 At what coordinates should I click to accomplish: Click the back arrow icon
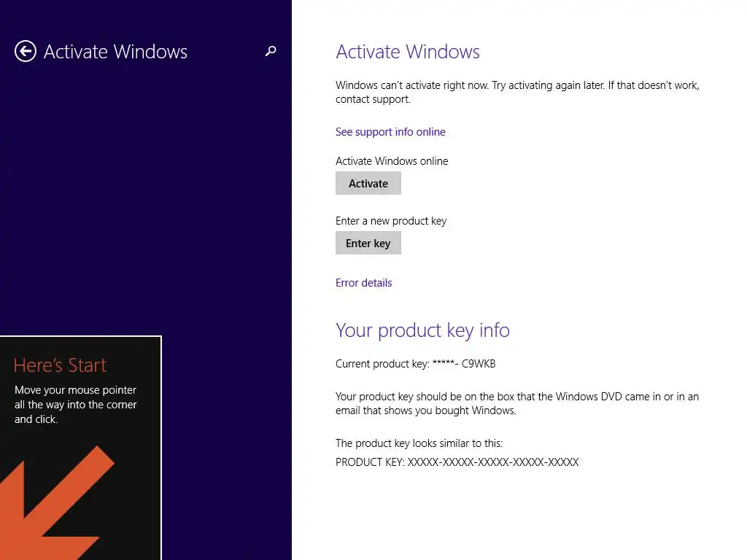pos(26,52)
